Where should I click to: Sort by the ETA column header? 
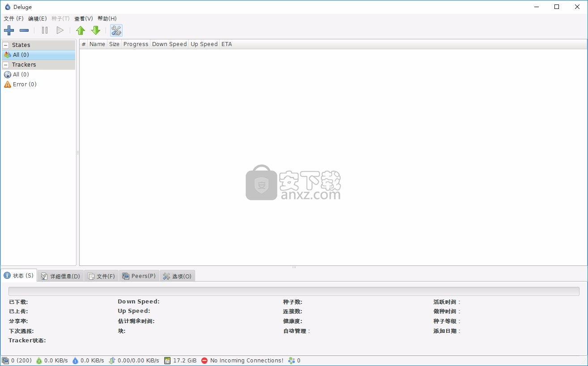[226, 44]
